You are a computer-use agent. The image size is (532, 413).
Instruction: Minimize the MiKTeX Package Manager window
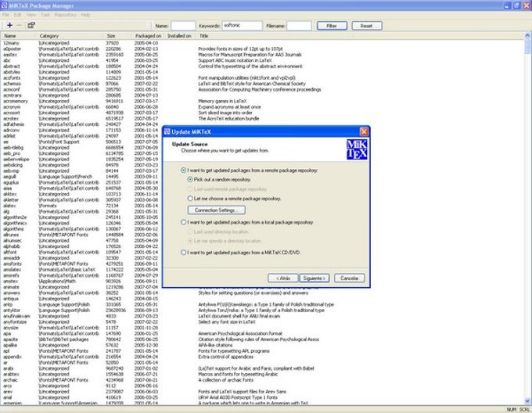click(507, 5)
